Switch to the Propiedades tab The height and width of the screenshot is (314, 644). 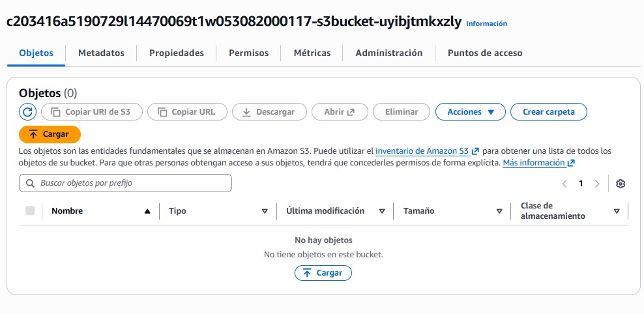176,53
